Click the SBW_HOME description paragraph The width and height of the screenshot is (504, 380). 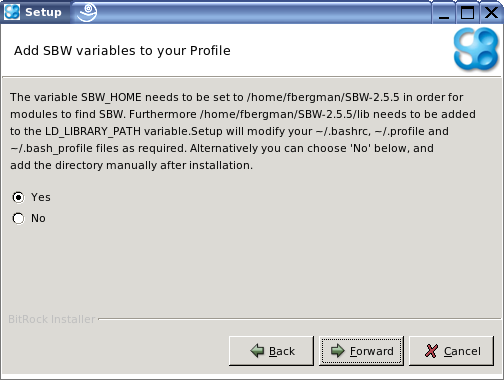tap(243, 131)
